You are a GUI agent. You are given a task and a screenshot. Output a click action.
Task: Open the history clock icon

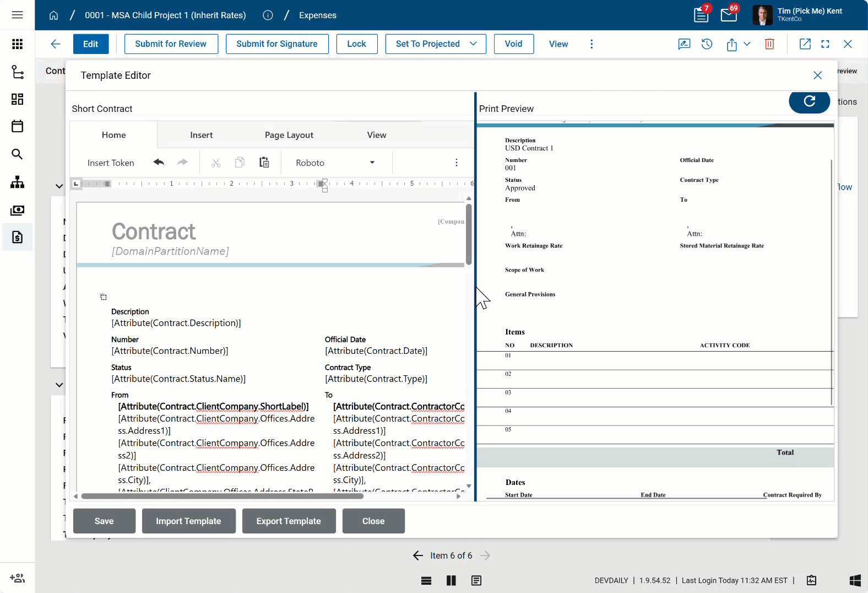707,44
